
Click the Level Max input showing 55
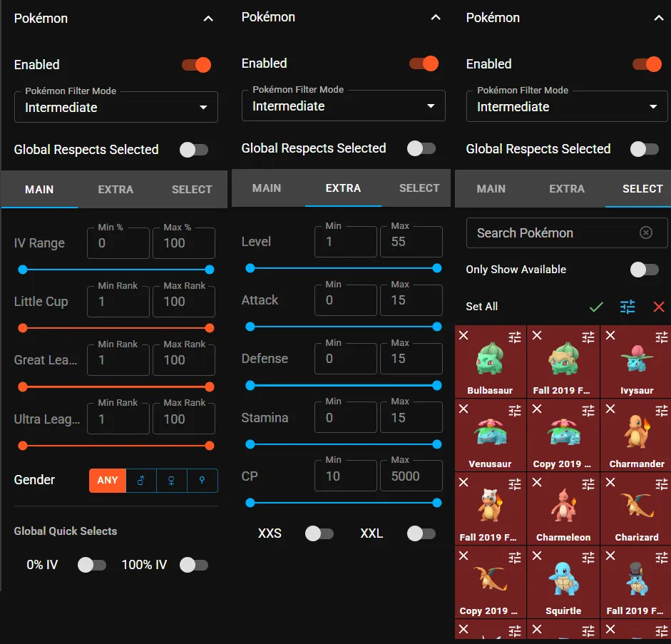[x=411, y=242]
